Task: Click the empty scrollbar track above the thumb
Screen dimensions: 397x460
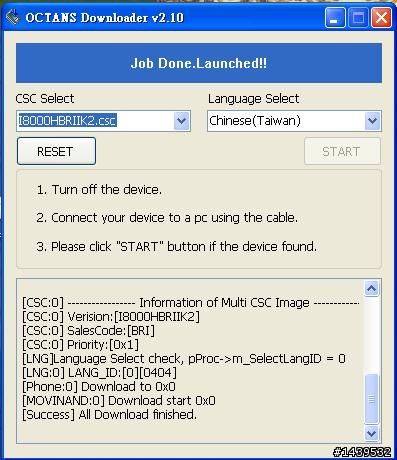Action: point(371,335)
